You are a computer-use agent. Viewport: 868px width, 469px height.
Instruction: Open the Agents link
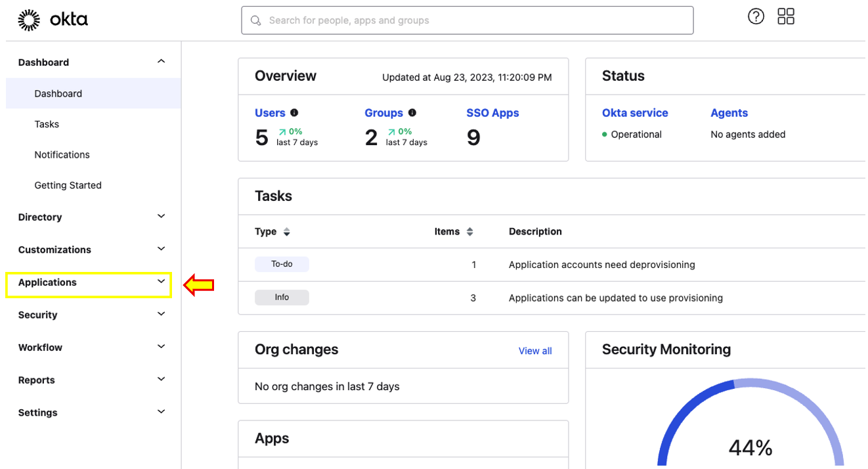[729, 113]
